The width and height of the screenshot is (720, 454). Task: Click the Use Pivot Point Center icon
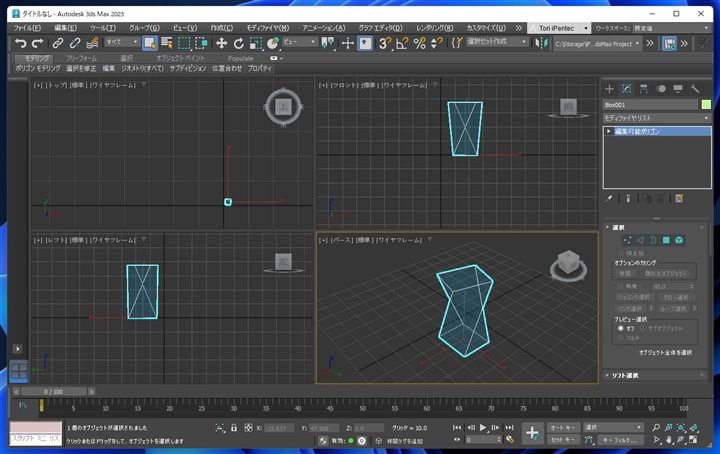click(327, 44)
